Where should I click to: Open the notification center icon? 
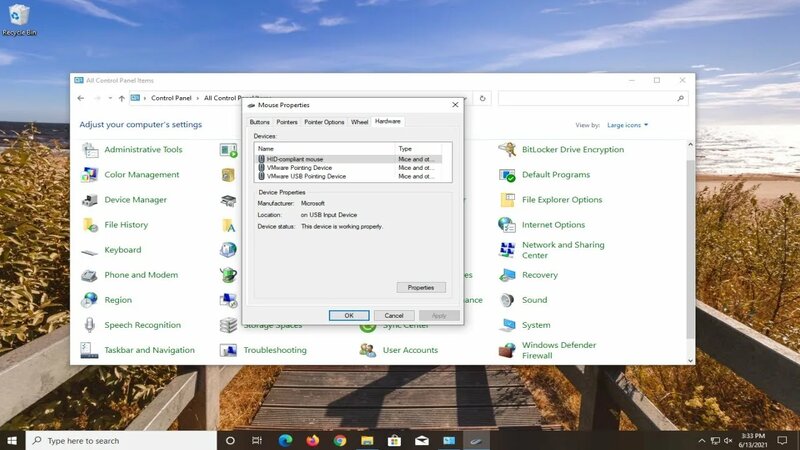(782, 440)
